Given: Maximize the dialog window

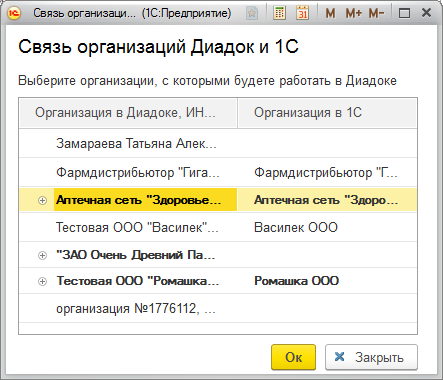Looking at the screenshot, I should (405, 13).
